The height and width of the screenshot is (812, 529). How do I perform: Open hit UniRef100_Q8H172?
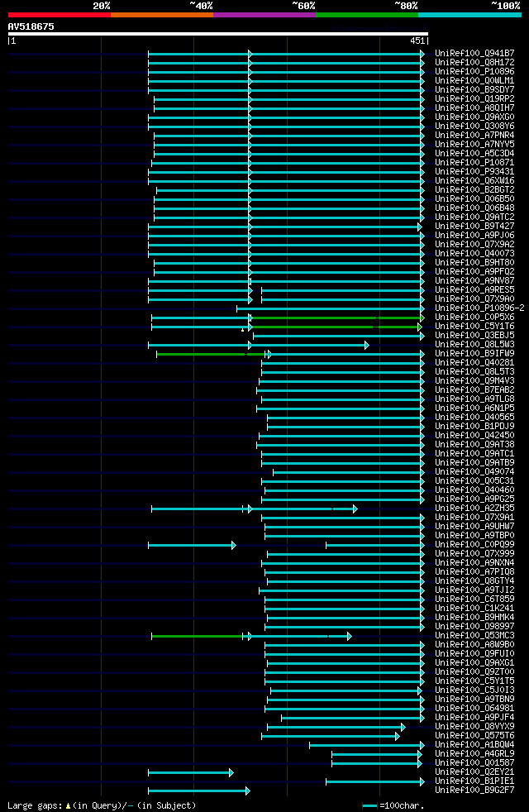pyautogui.click(x=474, y=63)
